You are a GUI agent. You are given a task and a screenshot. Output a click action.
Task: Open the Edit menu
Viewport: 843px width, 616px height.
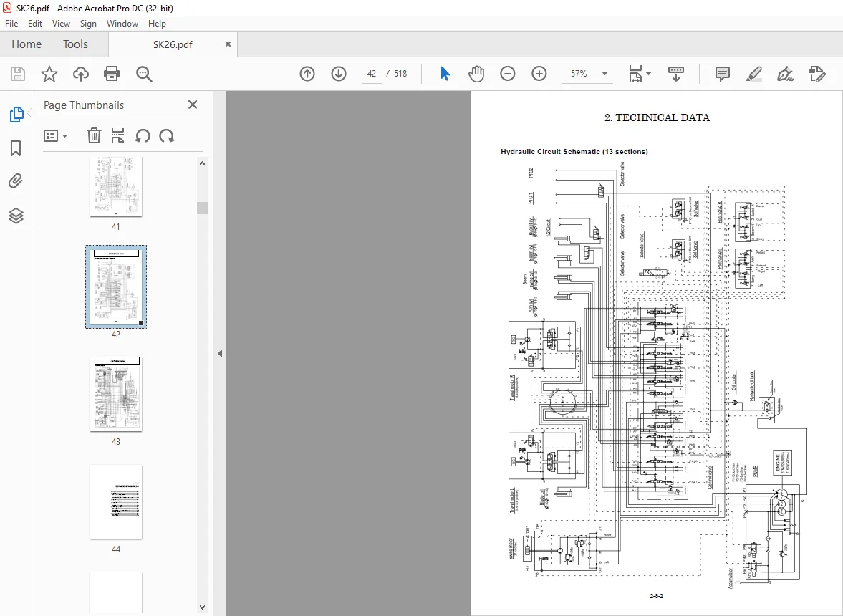tap(35, 24)
